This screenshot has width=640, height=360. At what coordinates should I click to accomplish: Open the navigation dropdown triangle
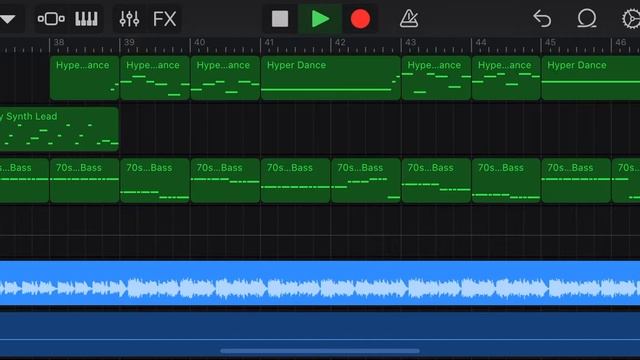pyautogui.click(x=8, y=19)
